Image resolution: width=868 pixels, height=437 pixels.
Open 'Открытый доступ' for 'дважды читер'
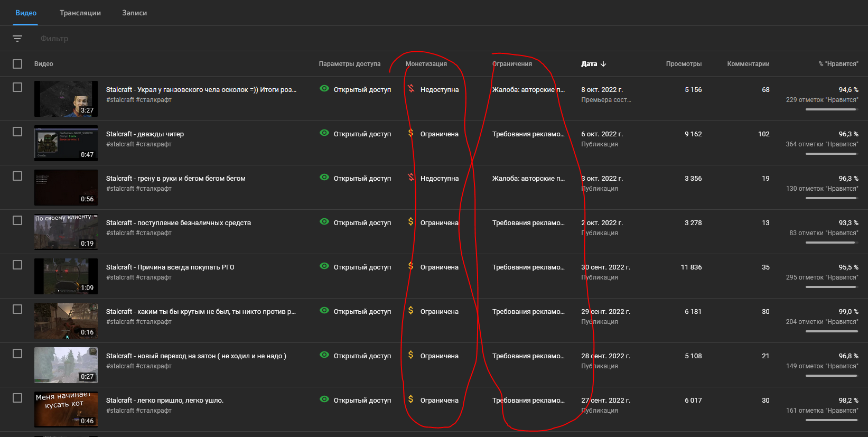point(362,134)
